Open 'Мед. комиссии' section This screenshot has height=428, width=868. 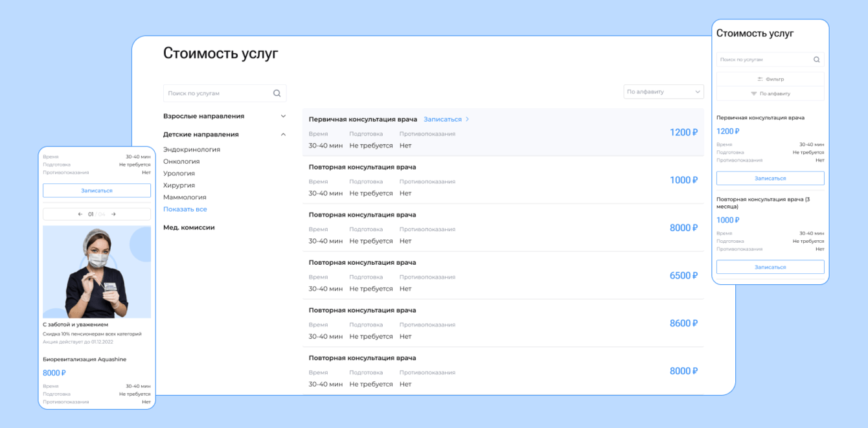(188, 227)
